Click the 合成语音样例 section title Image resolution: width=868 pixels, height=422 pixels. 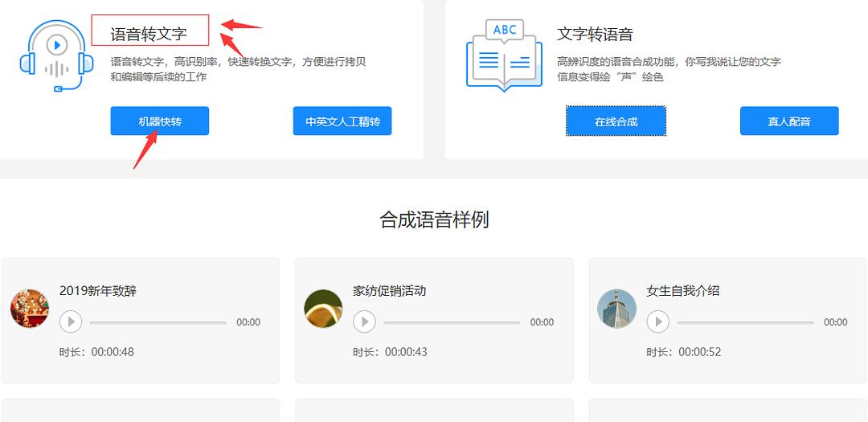click(434, 220)
